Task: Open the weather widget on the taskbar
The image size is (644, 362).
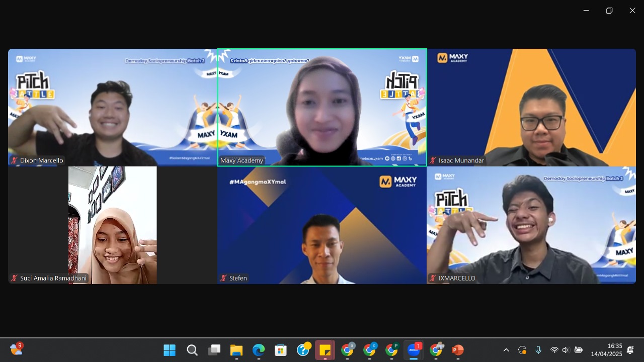Action: point(16,349)
